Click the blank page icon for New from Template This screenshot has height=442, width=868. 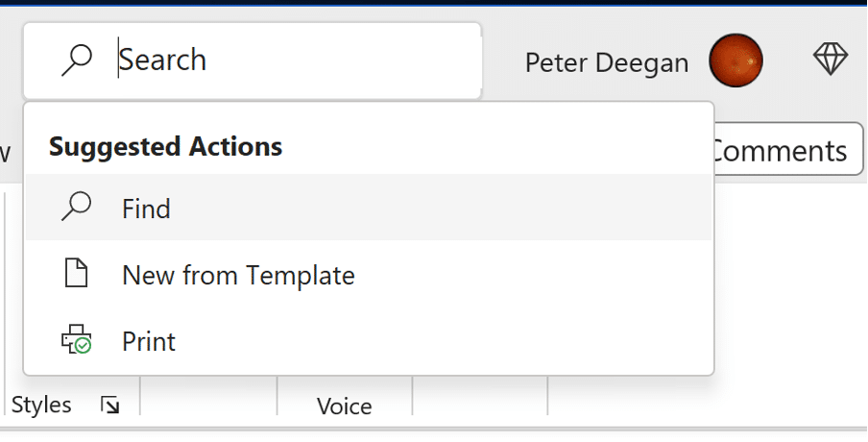[x=77, y=273]
